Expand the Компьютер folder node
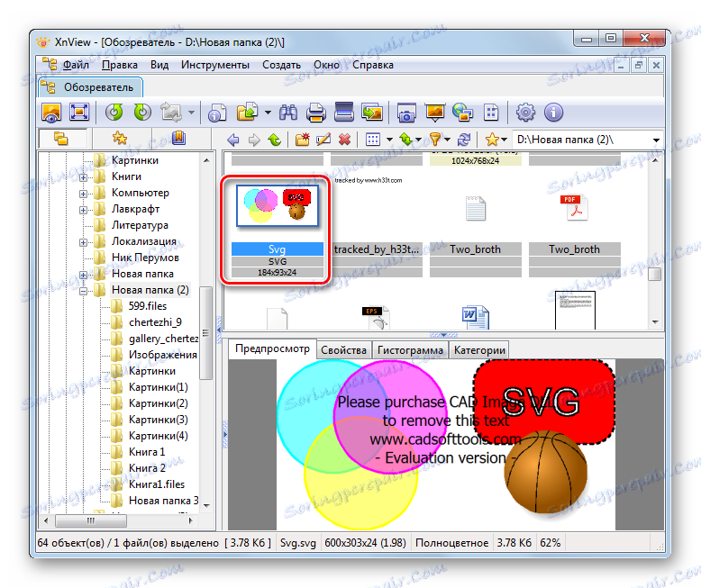This screenshot has width=701, height=588. click(x=83, y=194)
